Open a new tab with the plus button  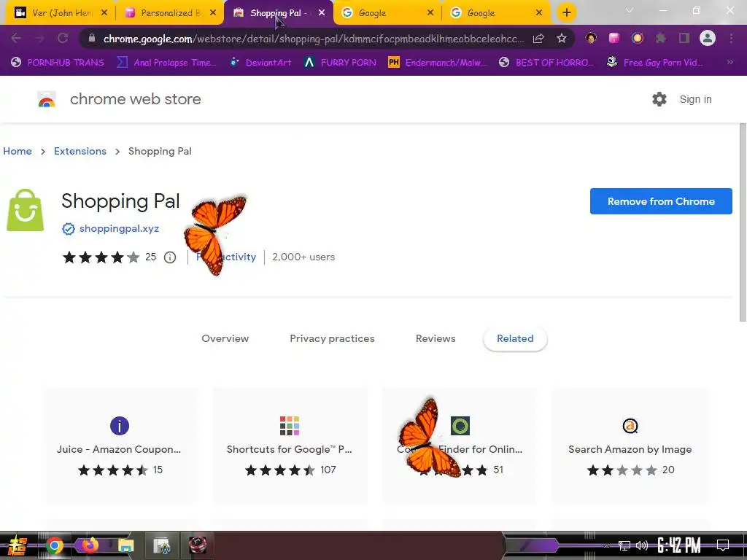tap(566, 13)
